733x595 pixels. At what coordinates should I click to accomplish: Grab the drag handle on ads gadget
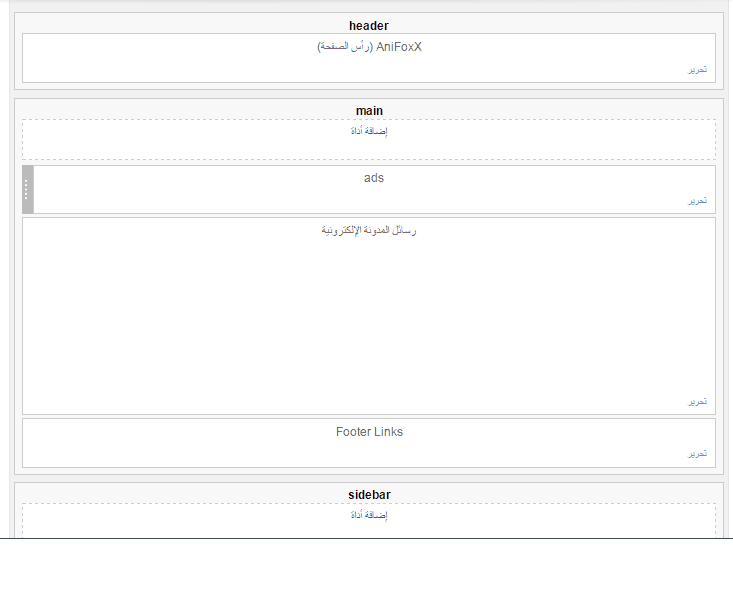point(27,189)
